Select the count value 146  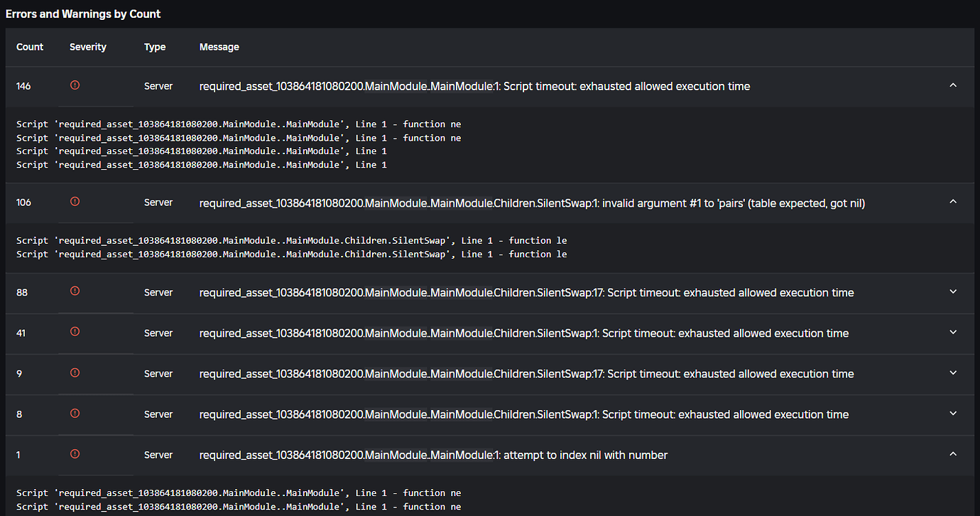[x=23, y=86]
